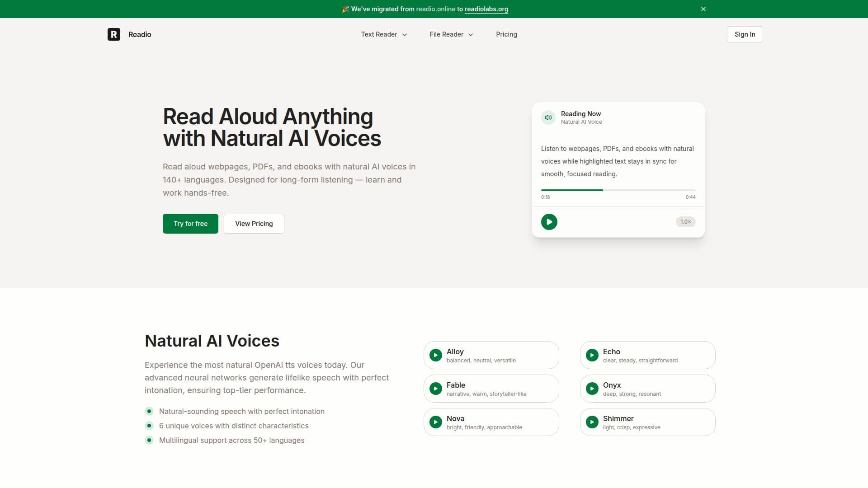
Task: Play the Echo voice sample
Action: (592, 355)
